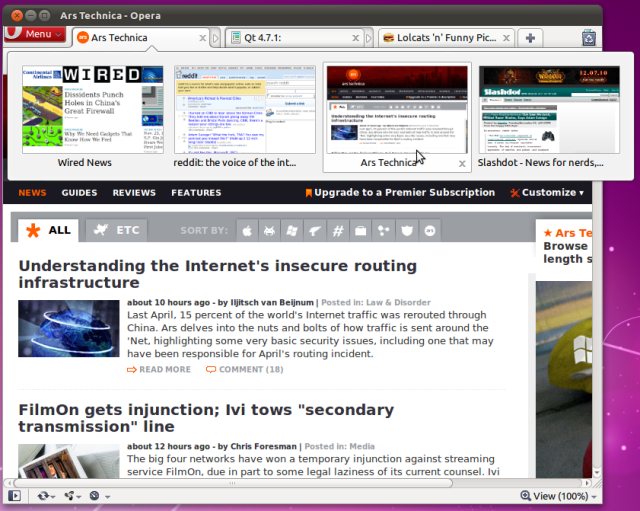Open the closed tabs trash icon
Image resolution: width=640 pixels, height=511 pixels.
(x=589, y=38)
